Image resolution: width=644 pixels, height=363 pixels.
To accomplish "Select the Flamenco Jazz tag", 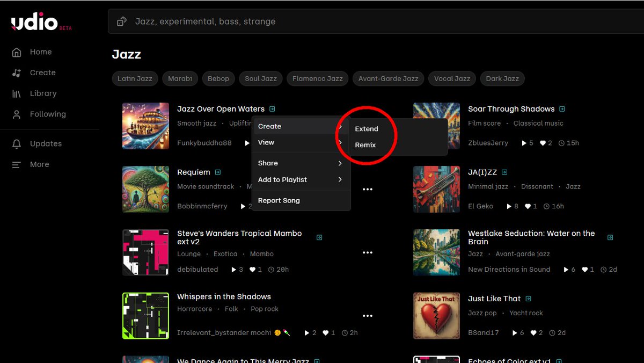I will (x=318, y=78).
